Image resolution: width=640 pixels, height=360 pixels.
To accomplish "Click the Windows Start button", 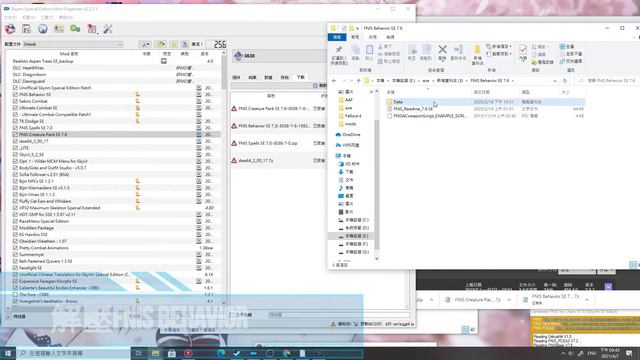I will 8,353.
